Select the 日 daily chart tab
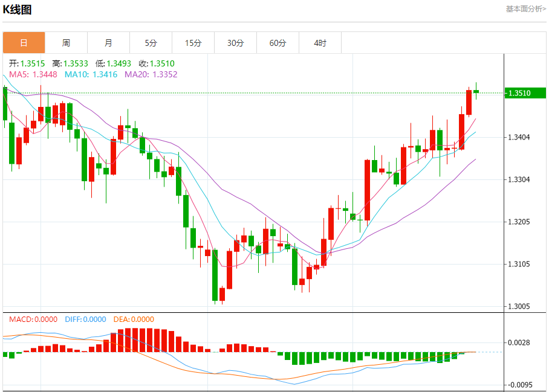Screen dimensions: 549x392 pos(24,43)
